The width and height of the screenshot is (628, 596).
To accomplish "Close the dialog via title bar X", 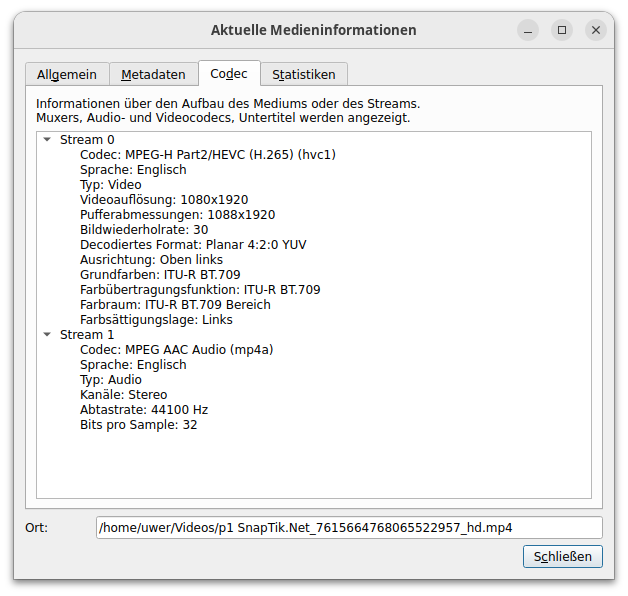I will (596, 30).
